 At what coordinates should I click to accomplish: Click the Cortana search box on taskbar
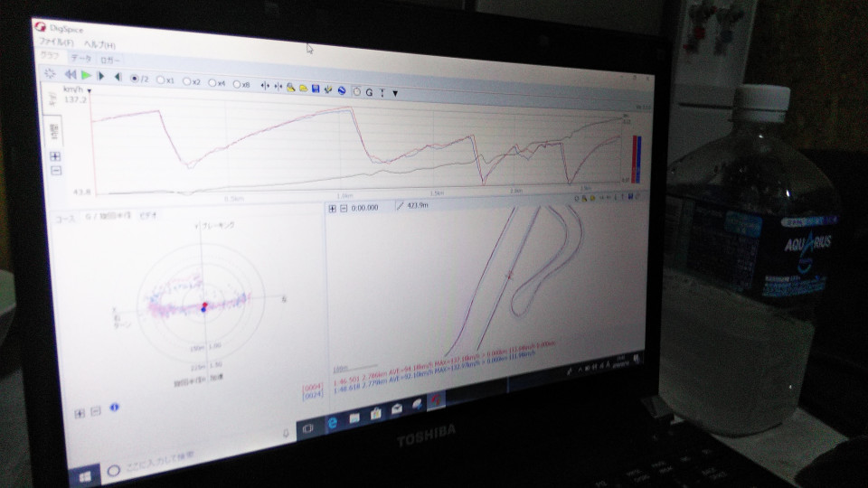[200, 451]
